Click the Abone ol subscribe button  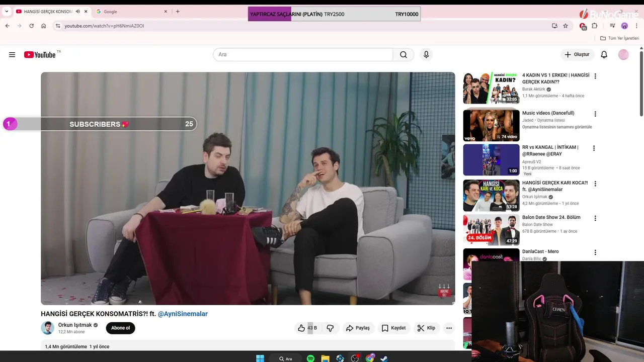pos(120,328)
